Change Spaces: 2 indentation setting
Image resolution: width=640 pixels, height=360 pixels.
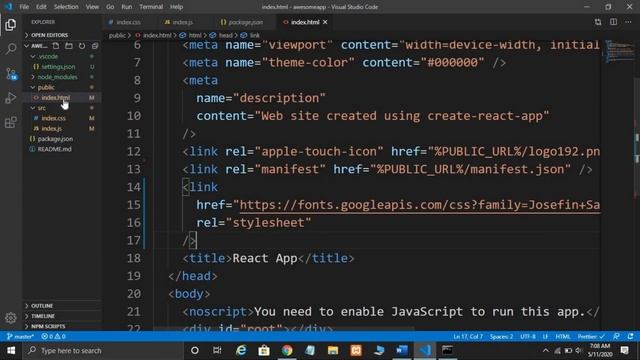[501, 337]
